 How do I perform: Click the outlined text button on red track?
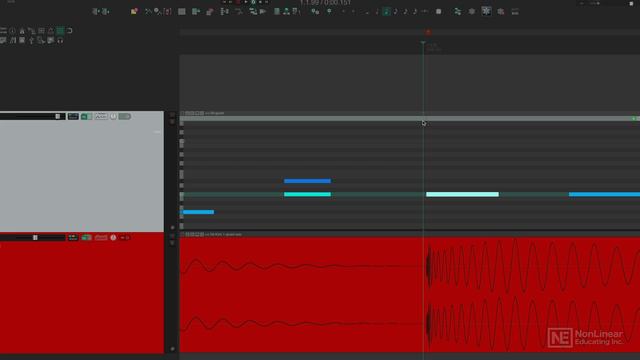pyautogui.click(x=101, y=238)
